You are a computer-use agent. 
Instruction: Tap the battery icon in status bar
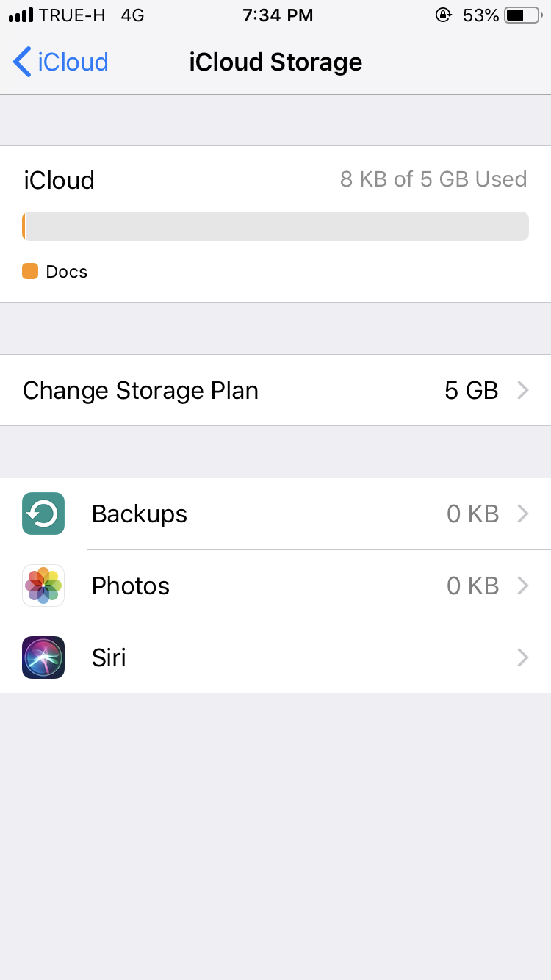coord(523,15)
